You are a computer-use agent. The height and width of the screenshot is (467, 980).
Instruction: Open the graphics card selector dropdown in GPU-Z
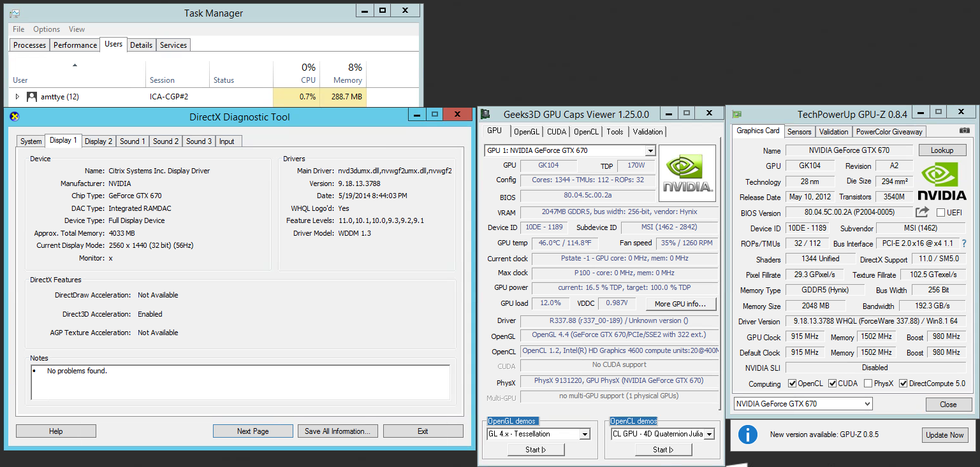point(867,404)
